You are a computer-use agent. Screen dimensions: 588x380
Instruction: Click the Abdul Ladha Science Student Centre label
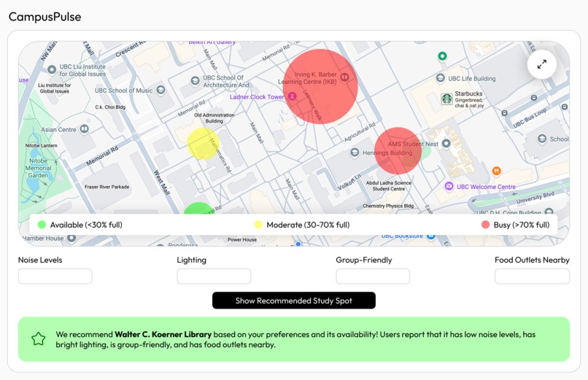(389, 186)
